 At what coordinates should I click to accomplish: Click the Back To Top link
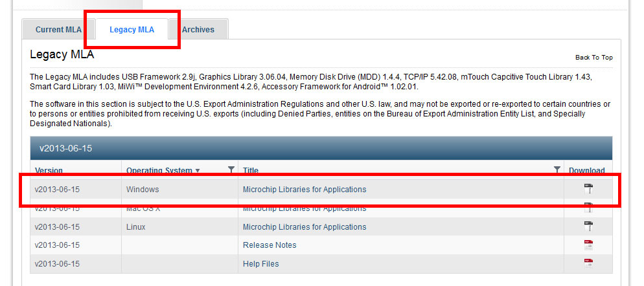pos(593,58)
